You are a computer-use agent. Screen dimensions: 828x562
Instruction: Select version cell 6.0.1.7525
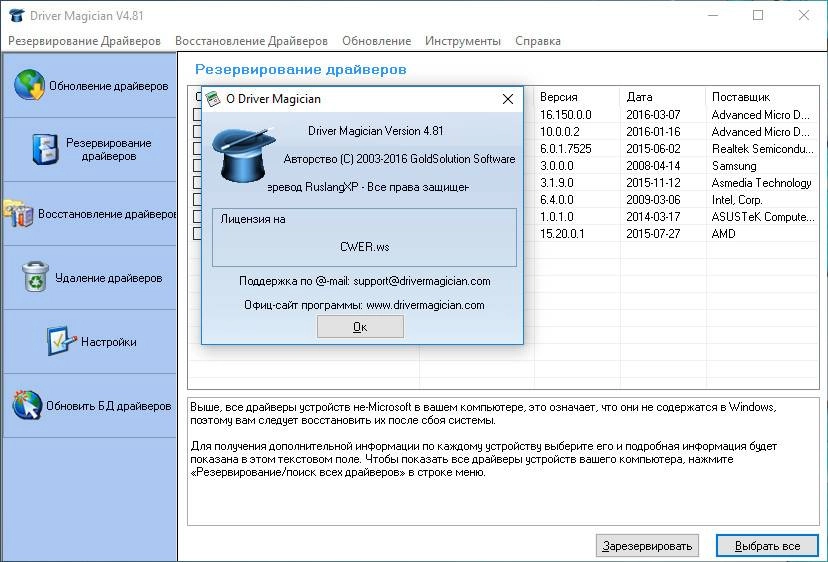(566, 148)
